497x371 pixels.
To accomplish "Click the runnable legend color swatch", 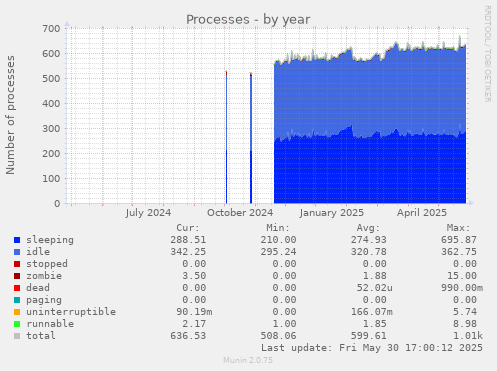I will coord(17,324).
